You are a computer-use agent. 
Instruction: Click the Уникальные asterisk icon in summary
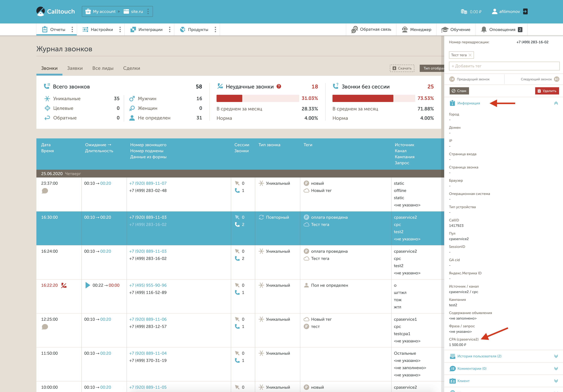(47, 99)
